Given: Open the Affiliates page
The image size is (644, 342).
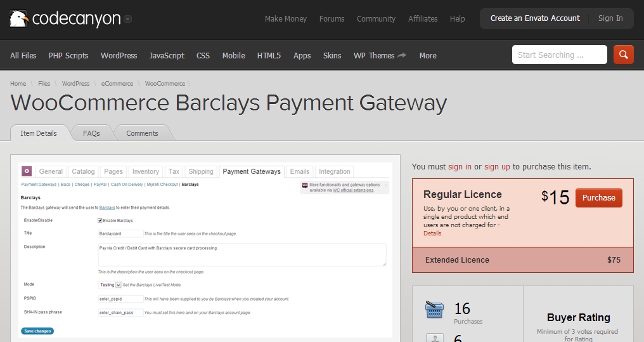Looking at the screenshot, I should click(x=423, y=19).
